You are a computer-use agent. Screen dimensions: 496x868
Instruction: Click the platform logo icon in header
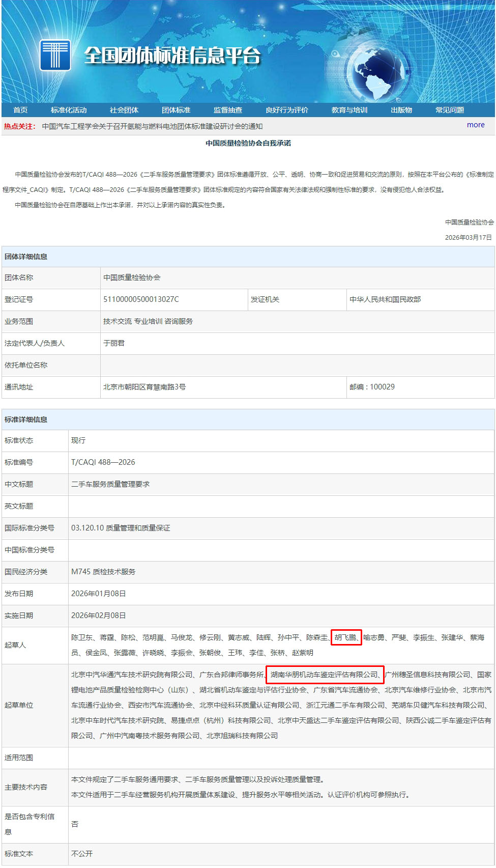coord(54,54)
